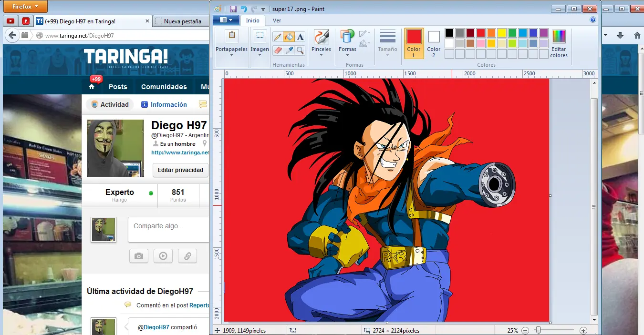Pick the purple color swatch in top row
Screen dimensions: 644x335
tap(544, 33)
